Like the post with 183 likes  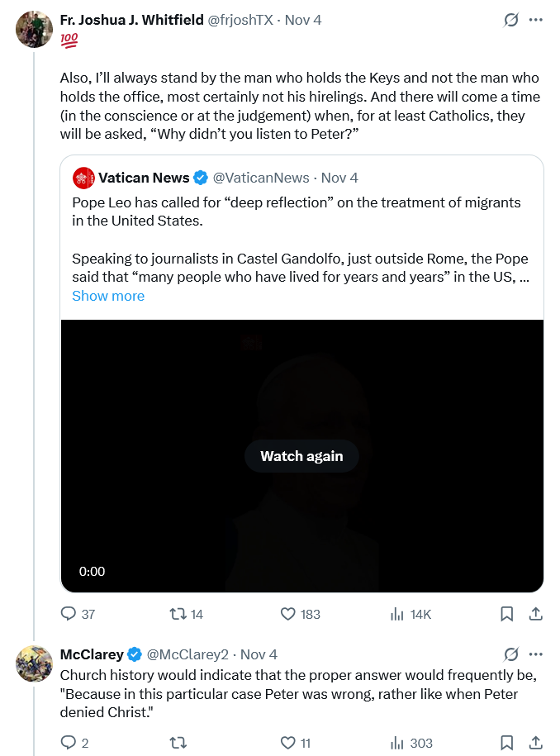pos(288,614)
